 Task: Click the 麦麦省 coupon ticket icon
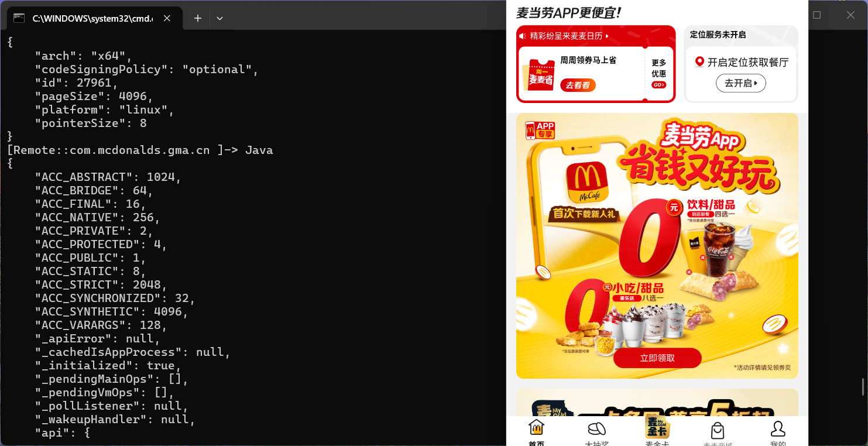(540, 75)
